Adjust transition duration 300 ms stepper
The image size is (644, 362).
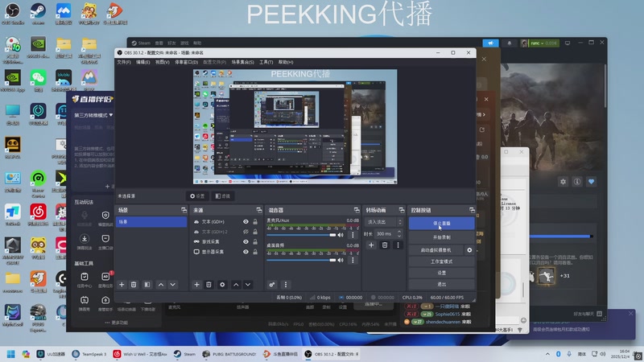coord(398,233)
